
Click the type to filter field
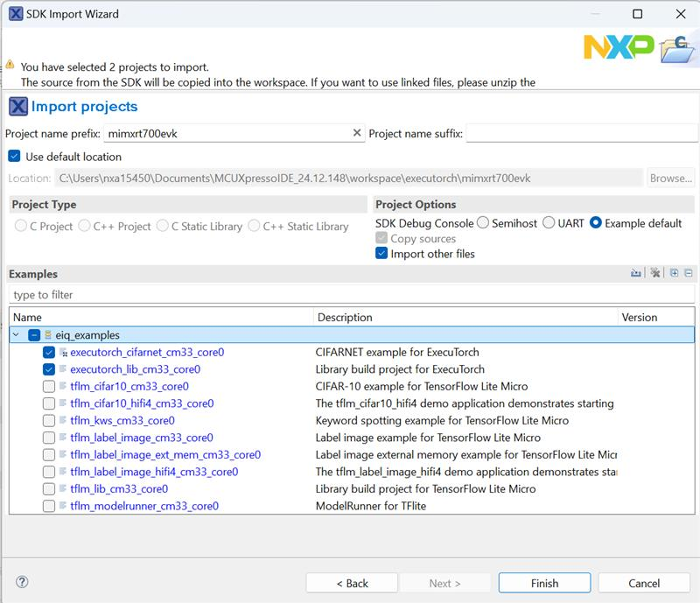click(x=350, y=295)
